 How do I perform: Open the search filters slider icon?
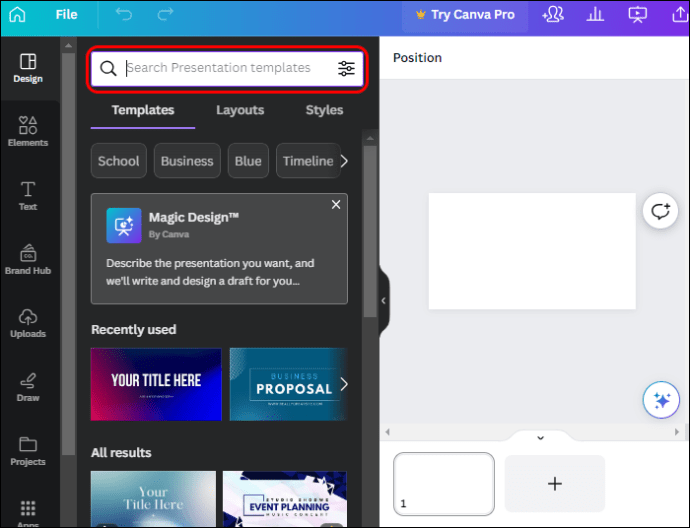pos(346,68)
